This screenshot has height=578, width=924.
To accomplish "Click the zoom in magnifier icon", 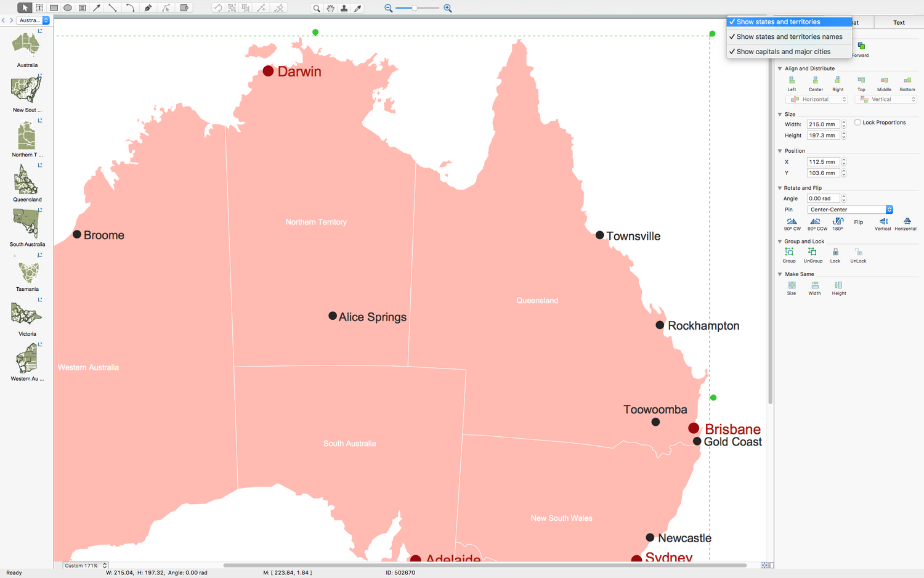I will click(448, 8).
